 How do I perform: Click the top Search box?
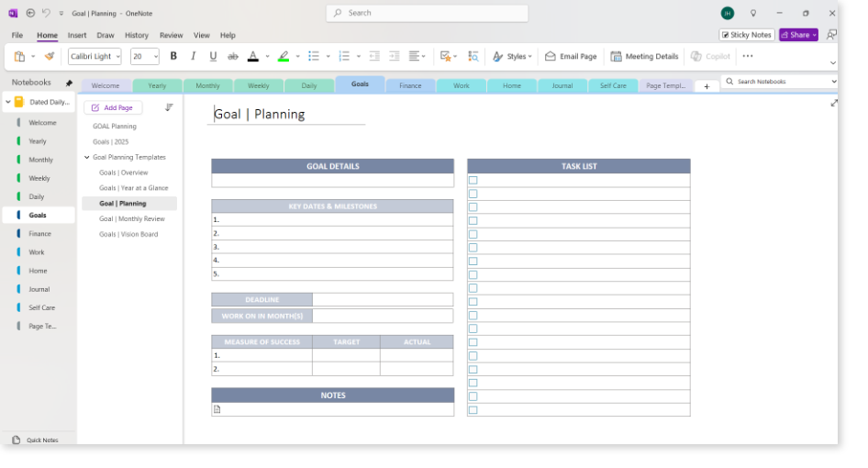[x=427, y=13]
